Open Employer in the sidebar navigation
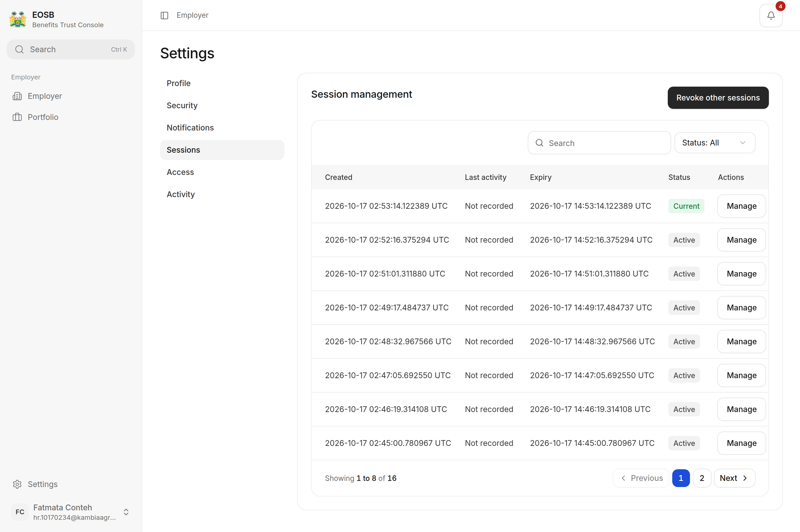This screenshot has height=532, width=800. tap(71, 96)
